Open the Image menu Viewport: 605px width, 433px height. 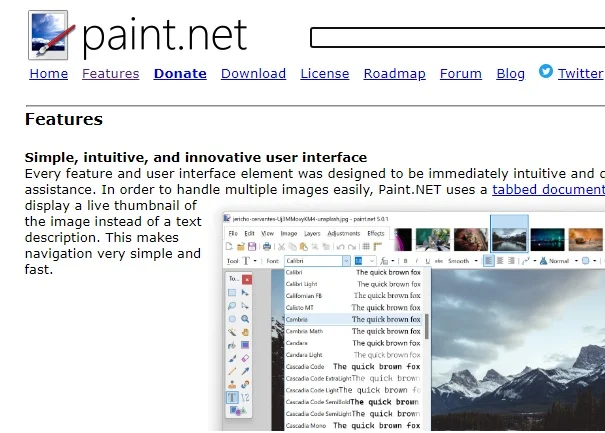click(289, 233)
